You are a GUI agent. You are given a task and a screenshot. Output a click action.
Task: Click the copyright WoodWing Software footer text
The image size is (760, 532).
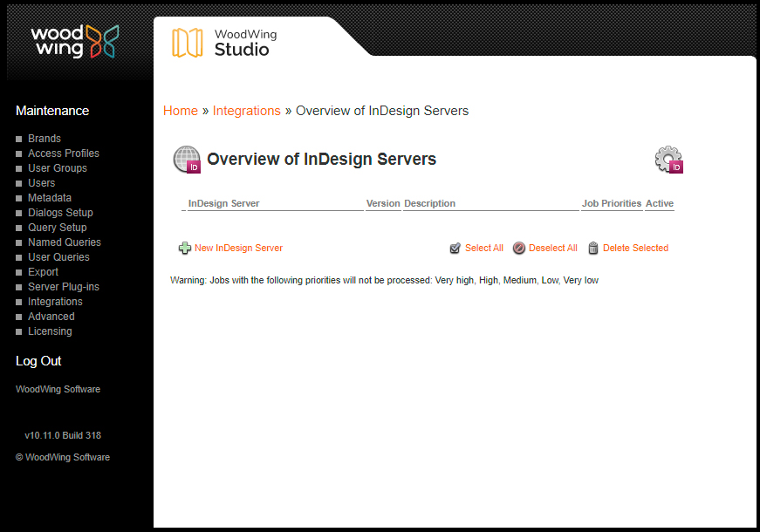click(x=63, y=457)
